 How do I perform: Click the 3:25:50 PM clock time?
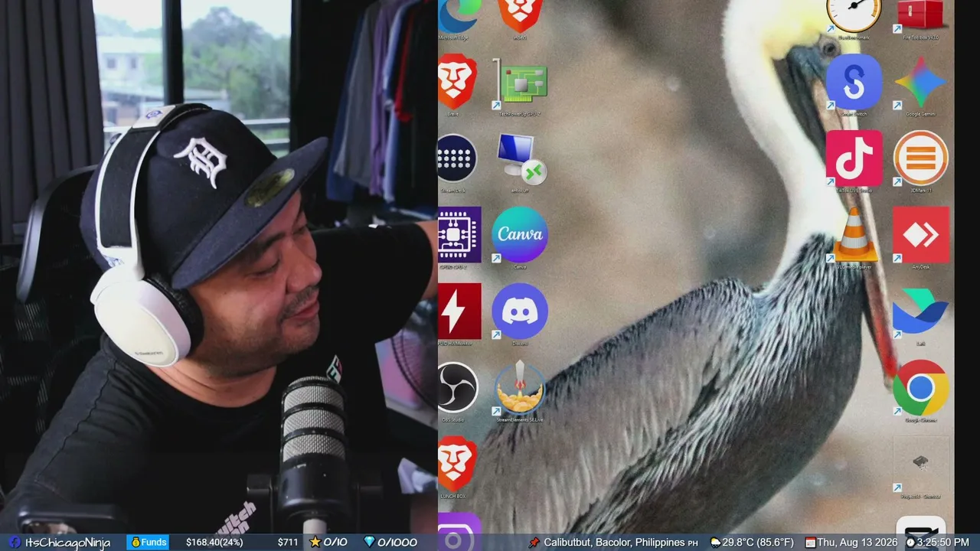tap(941, 543)
